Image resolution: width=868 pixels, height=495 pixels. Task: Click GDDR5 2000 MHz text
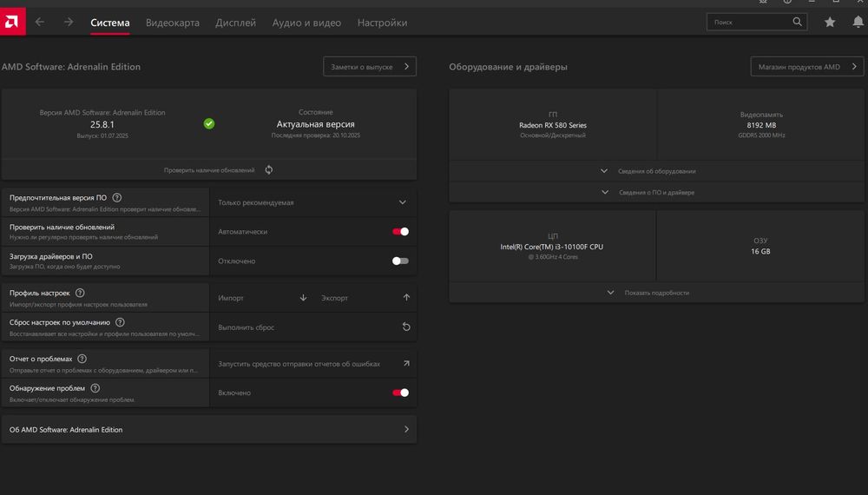[761, 135]
